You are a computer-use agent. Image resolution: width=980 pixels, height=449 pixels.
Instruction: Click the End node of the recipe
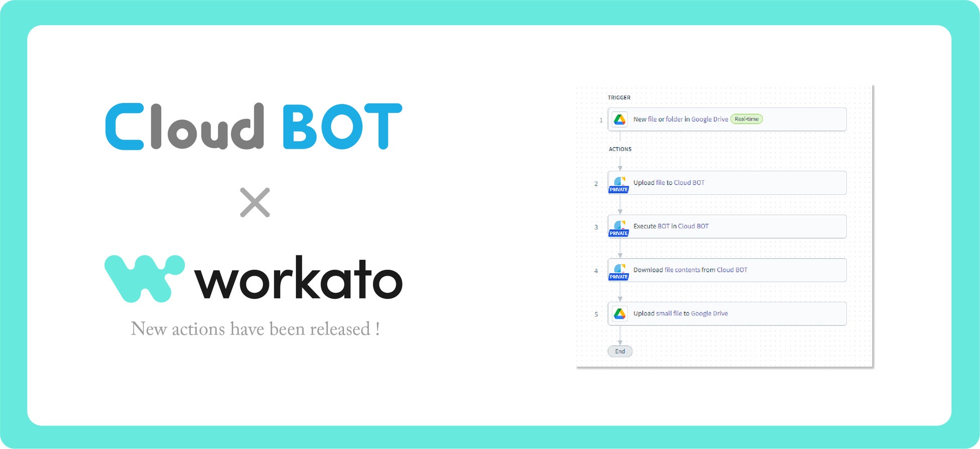pyautogui.click(x=620, y=352)
